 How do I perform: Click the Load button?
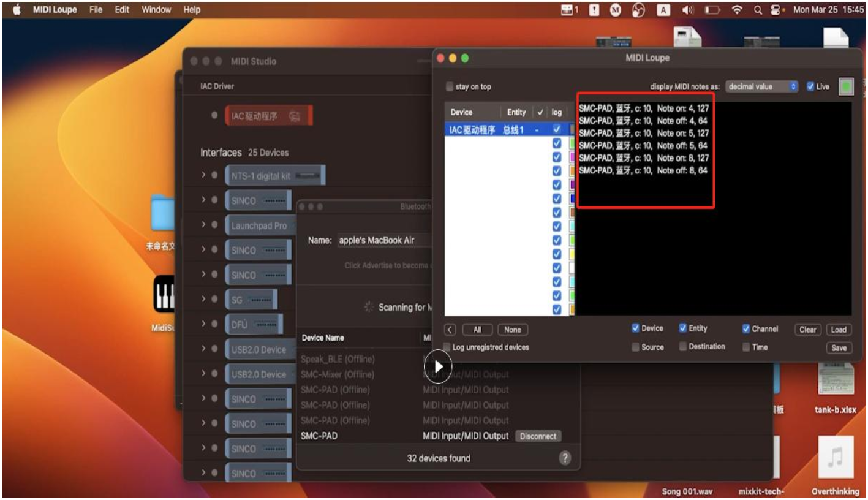[839, 330]
